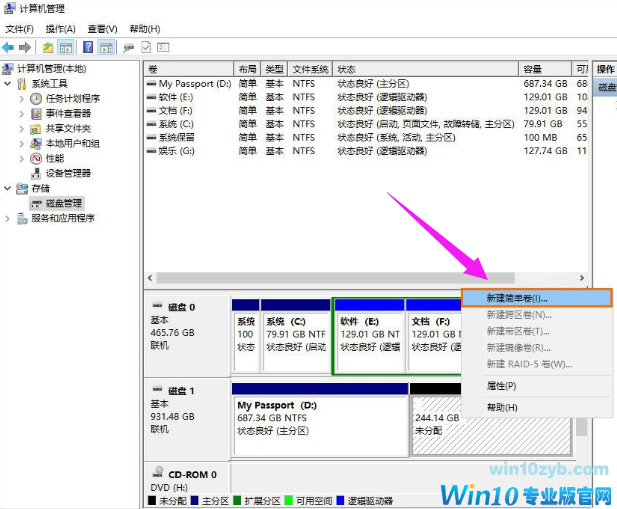Select 文档 (F:) volume row in list
617x509 pixels.
click(366, 111)
